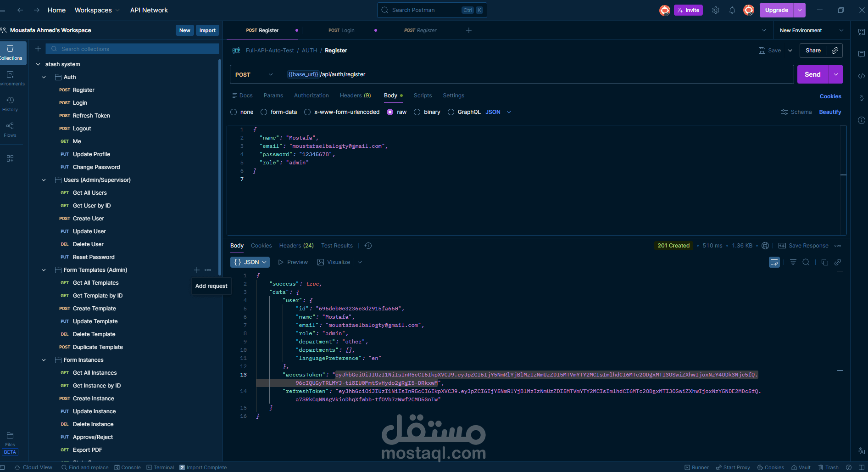
Task: Copy the response body to clipboard
Action: pyautogui.click(x=825, y=262)
